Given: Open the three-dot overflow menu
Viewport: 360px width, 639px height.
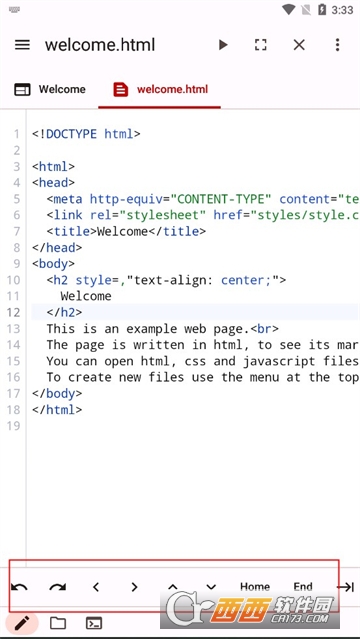Looking at the screenshot, I should click(337, 45).
